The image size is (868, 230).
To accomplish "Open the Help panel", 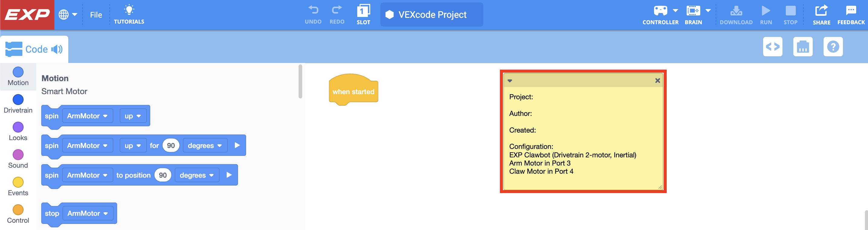I will point(833,47).
